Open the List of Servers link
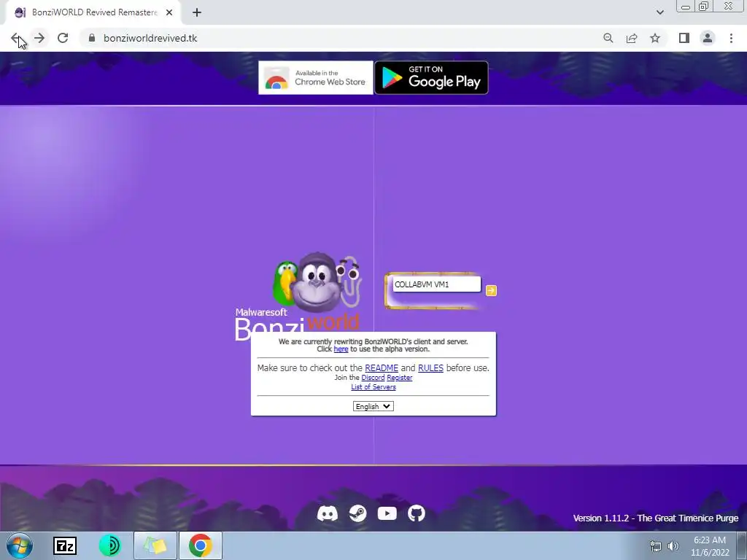The height and width of the screenshot is (560, 747). tap(373, 387)
